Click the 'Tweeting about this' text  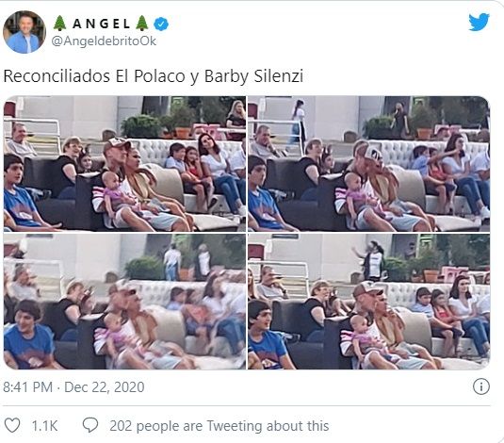click(268, 426)
